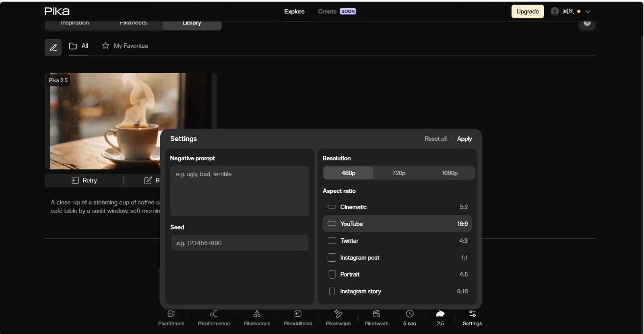
Task: Select the 1080p resolution option
Action: tap(450, 173)
